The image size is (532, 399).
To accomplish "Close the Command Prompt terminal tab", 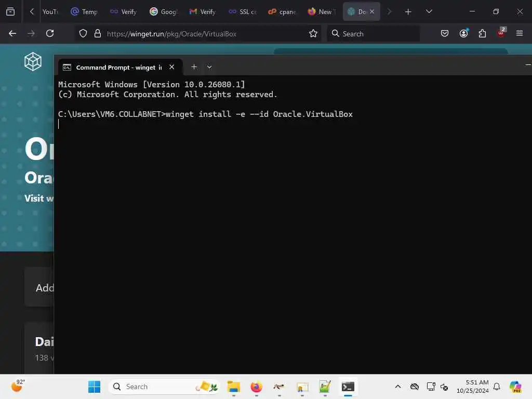I will [172, 67].
